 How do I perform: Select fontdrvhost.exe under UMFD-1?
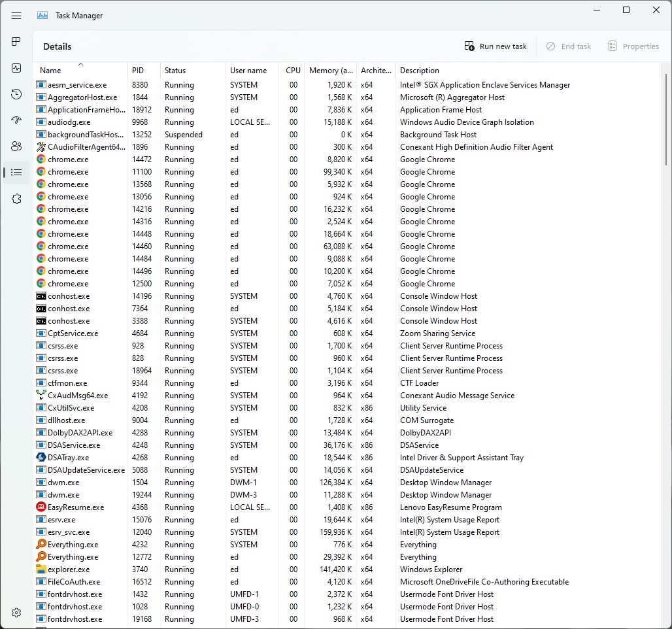click(x=346, y=595)
